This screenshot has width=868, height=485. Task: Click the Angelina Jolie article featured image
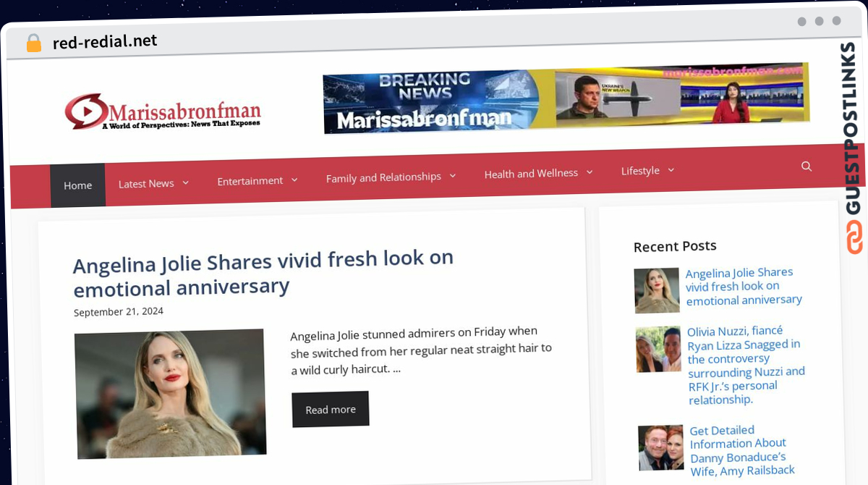171,394
